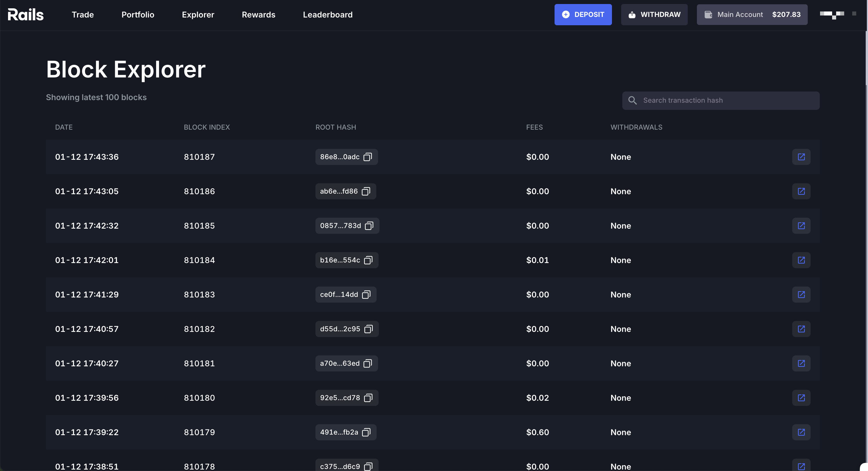Click the WITHDRAW button
Viewport: 868px width, 471px height.
tap(654, 14)
